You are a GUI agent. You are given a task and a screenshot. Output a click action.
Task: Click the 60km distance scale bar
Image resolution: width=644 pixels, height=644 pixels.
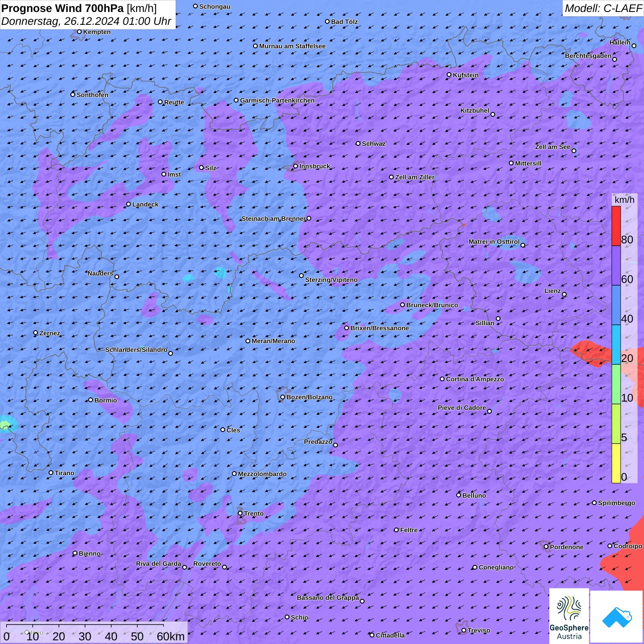click(x=85, y=626)
